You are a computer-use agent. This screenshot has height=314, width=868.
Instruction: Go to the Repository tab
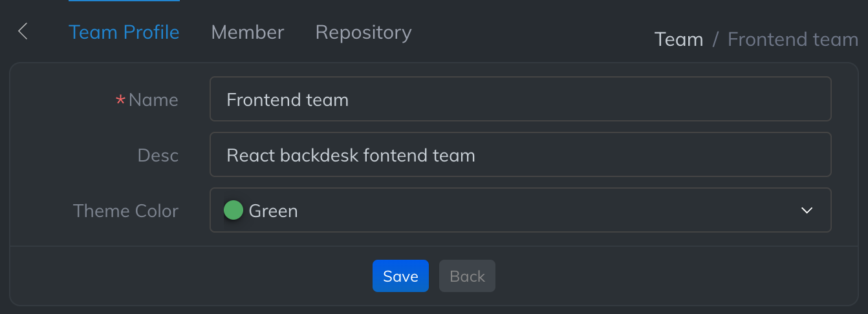pos(363,32)
